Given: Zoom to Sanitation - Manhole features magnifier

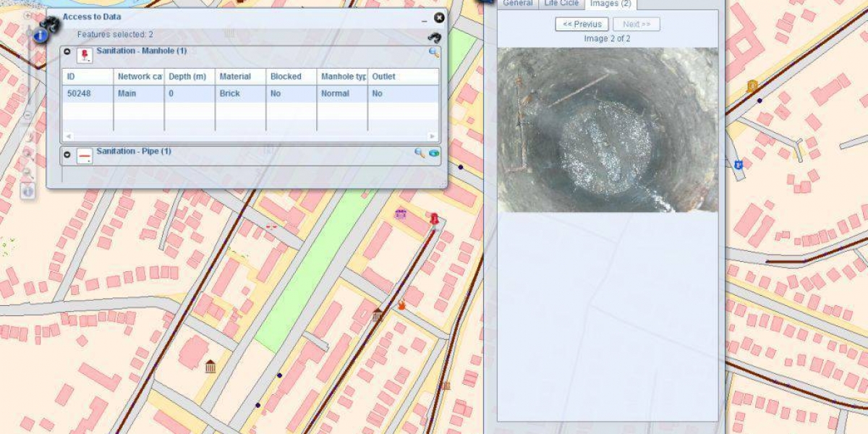Looking at the screenshot, I should 433,52.
